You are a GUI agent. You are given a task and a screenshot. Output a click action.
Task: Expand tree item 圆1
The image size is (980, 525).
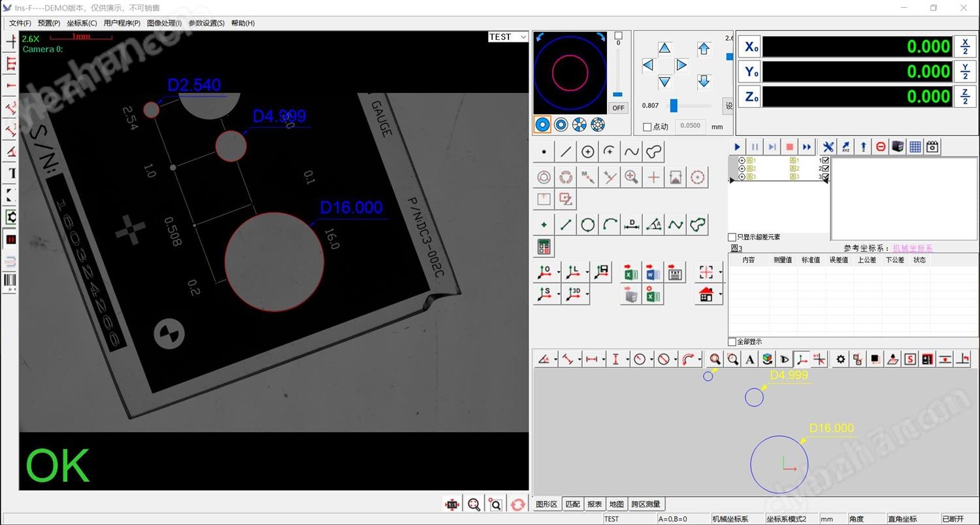point(742,160)
